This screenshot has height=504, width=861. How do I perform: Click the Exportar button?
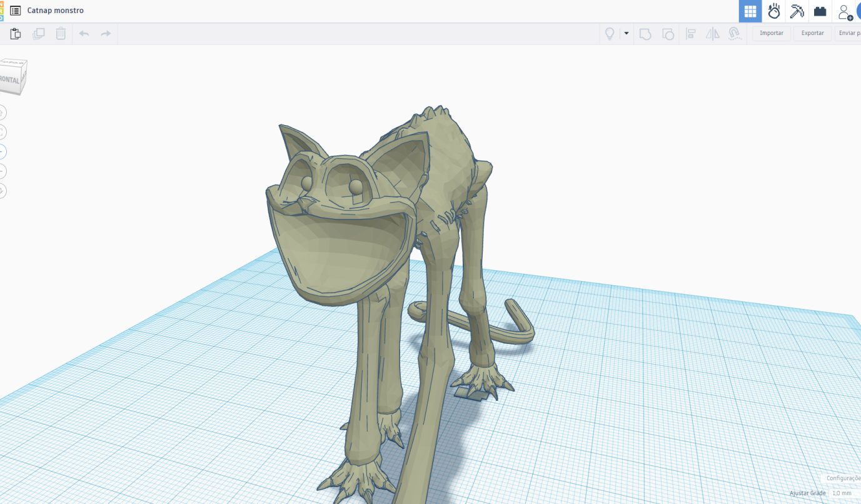coord(813,33)
